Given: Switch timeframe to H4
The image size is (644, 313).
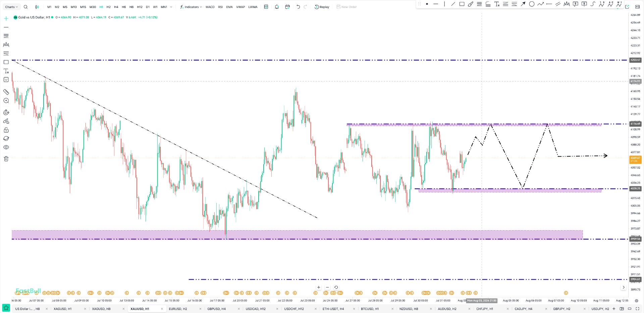Looking at the screenshot, I should coord(116,7).
